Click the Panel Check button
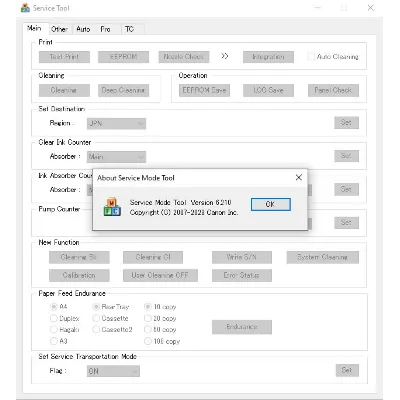Viewport: 400px width, 400px height. (333, 90)
